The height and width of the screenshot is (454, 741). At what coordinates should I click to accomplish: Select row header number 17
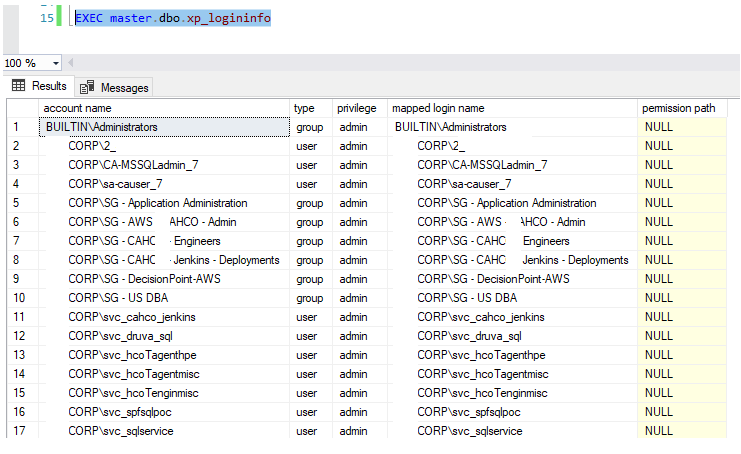(x=16, y=431)
